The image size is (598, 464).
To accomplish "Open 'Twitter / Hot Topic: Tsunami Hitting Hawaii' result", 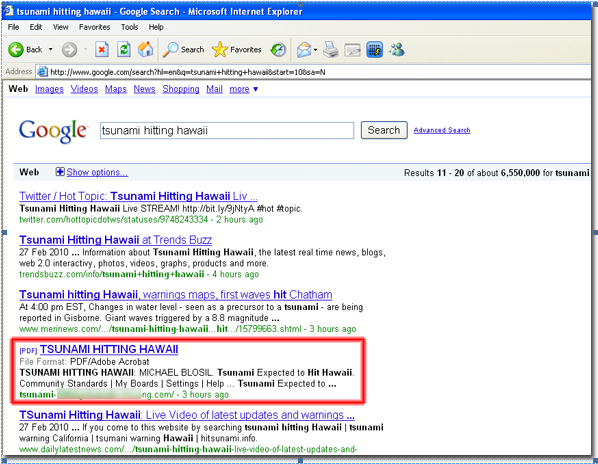I will coord(138,196).
